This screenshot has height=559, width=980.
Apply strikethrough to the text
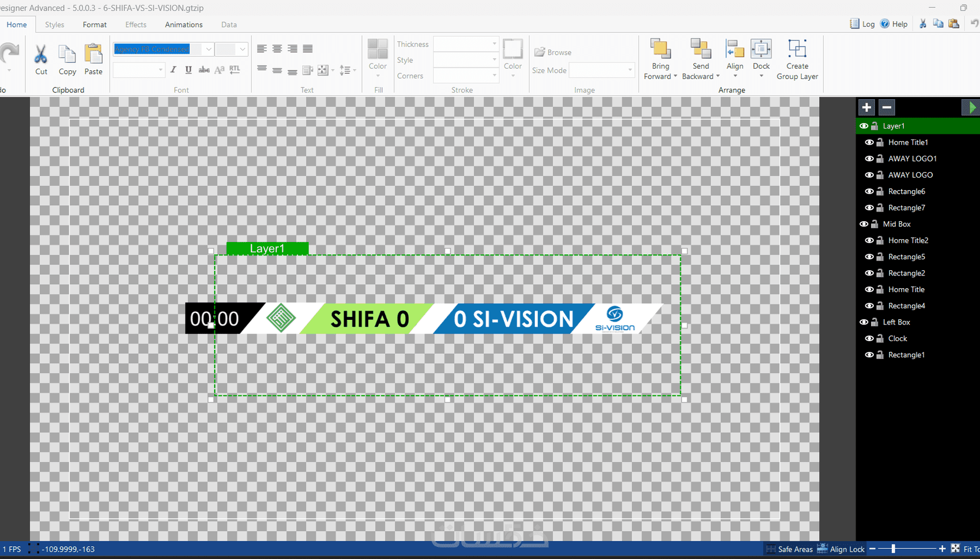[x=204, y=70]
